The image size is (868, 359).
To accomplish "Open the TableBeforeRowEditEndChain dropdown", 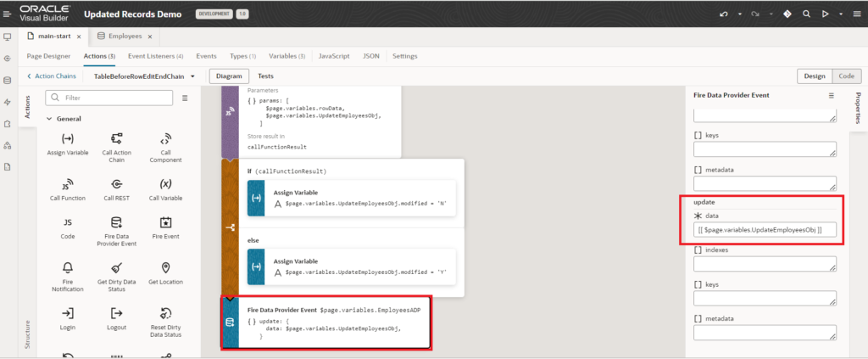I will pyautogui.click(x=193, y=76).
